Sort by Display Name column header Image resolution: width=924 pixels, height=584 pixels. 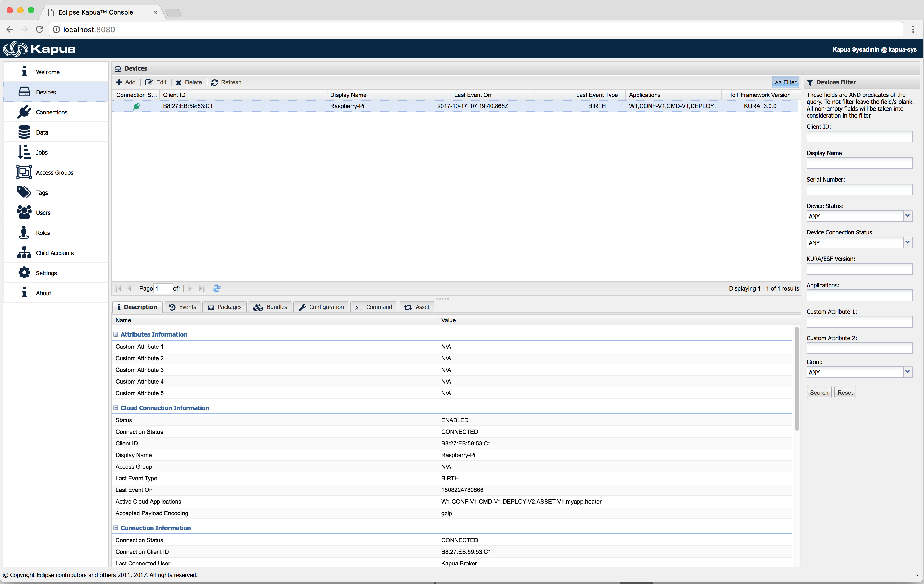coord(369,95)
